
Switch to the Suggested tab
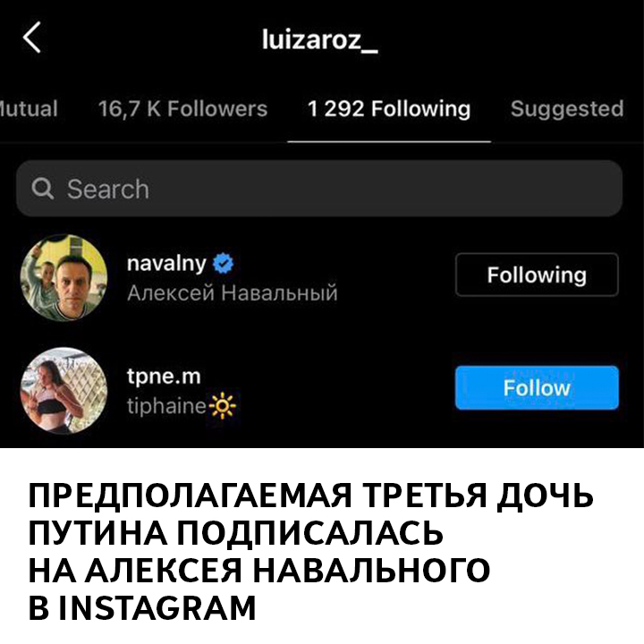click(x=567, y=109)
